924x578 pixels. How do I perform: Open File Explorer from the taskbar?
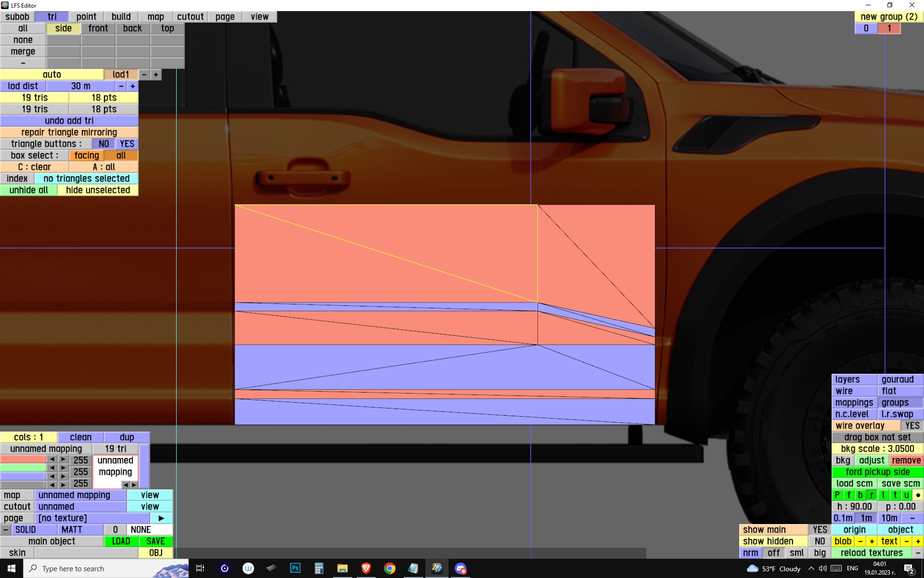point(342,568)
